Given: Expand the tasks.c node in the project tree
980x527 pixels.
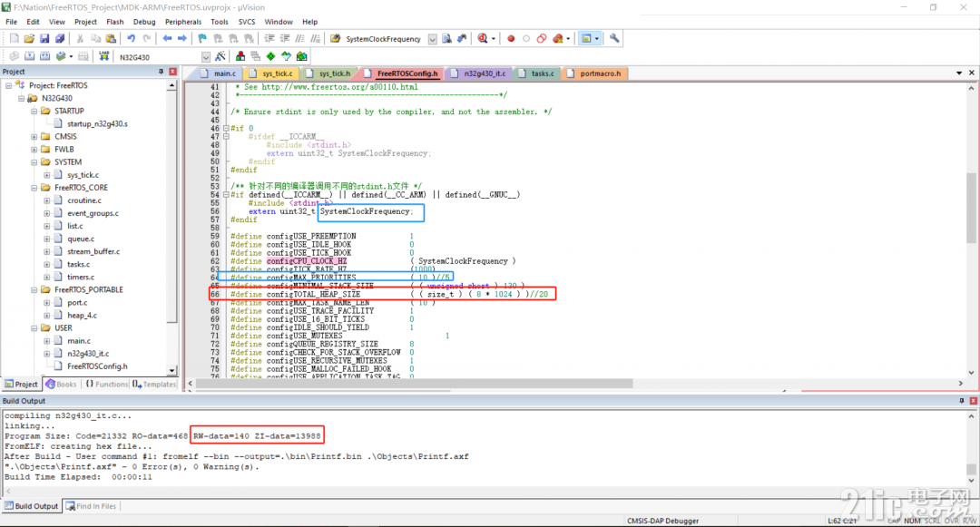Looking at the screenshot, I should point(47,264).
